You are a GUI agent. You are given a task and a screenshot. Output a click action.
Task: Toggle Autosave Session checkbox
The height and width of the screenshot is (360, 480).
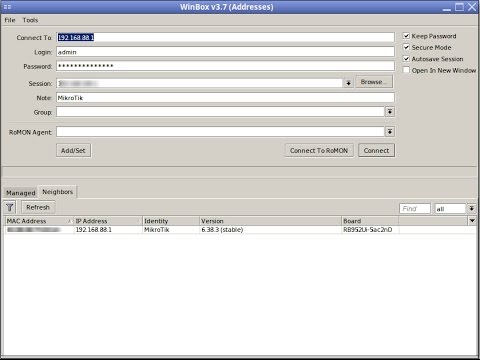[x=406, y=59]
